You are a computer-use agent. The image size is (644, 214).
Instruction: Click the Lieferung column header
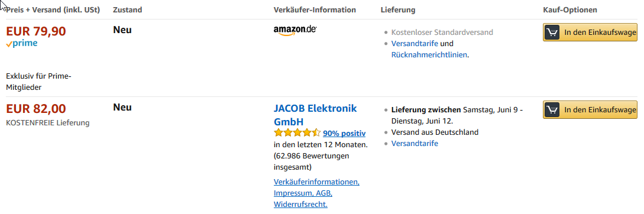point(398,10)
